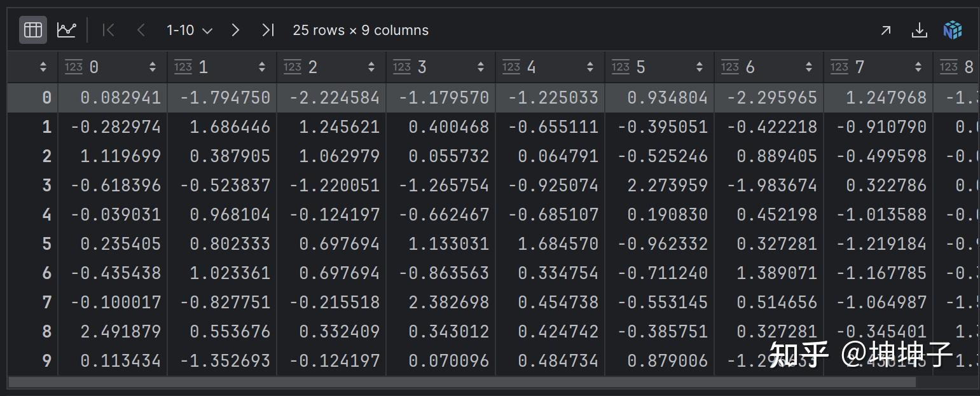Go to next page of rows
980x396 pixels.
(235, 30)
